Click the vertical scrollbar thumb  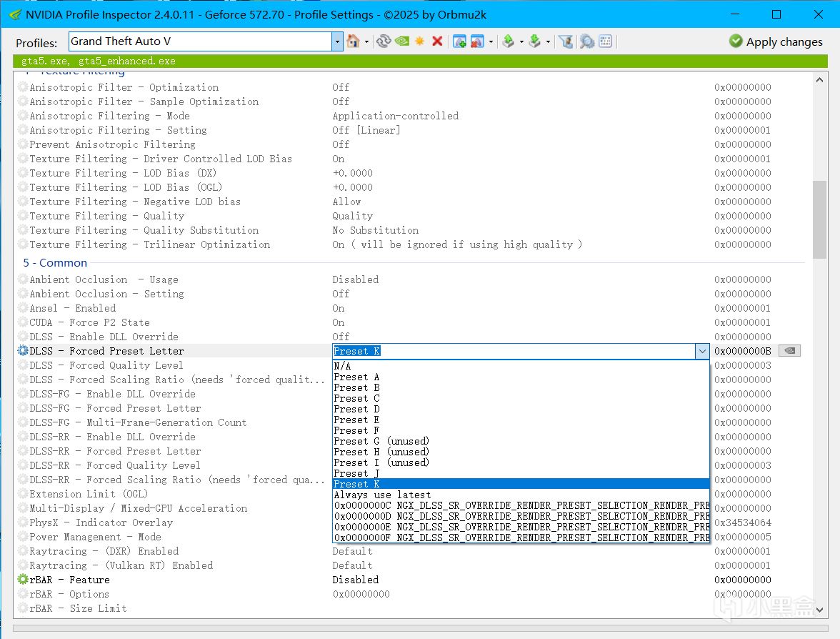click(819, 219)
